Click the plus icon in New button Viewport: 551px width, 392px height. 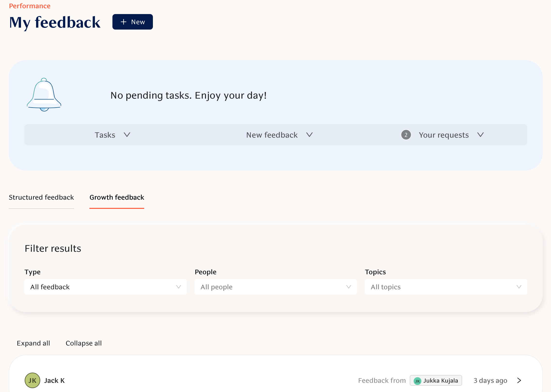click(124, 22)
